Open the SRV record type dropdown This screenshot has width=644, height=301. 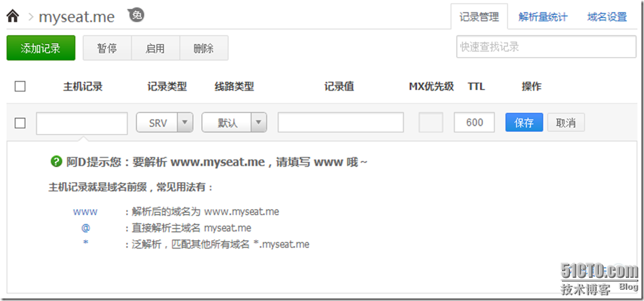(164, 123)
